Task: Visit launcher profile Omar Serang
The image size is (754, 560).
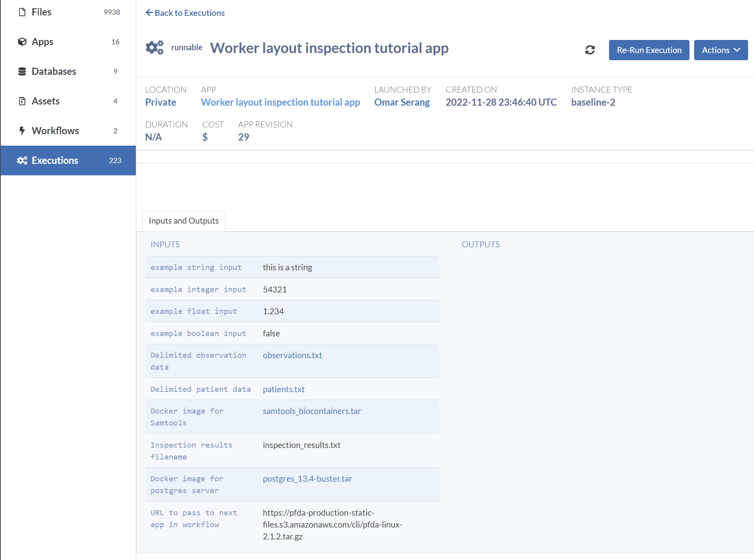Action: click(x=402, y=102)
